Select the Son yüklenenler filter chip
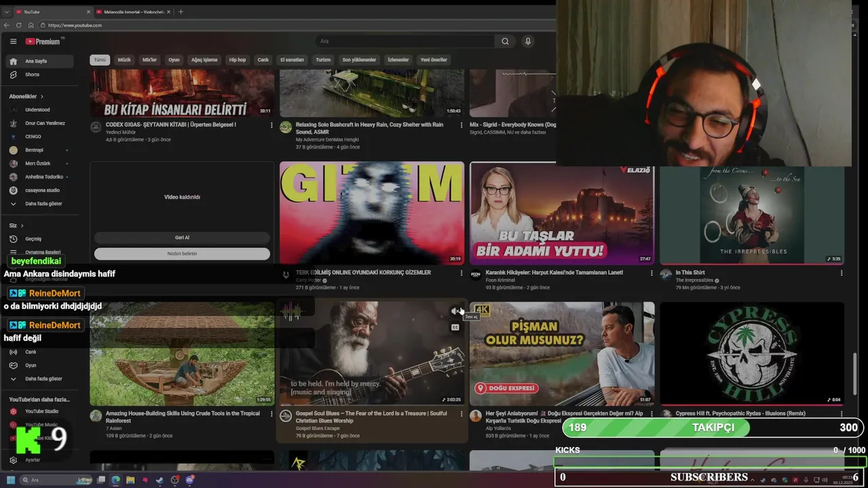This screenshot has width=868, height=488. point(359,60)
